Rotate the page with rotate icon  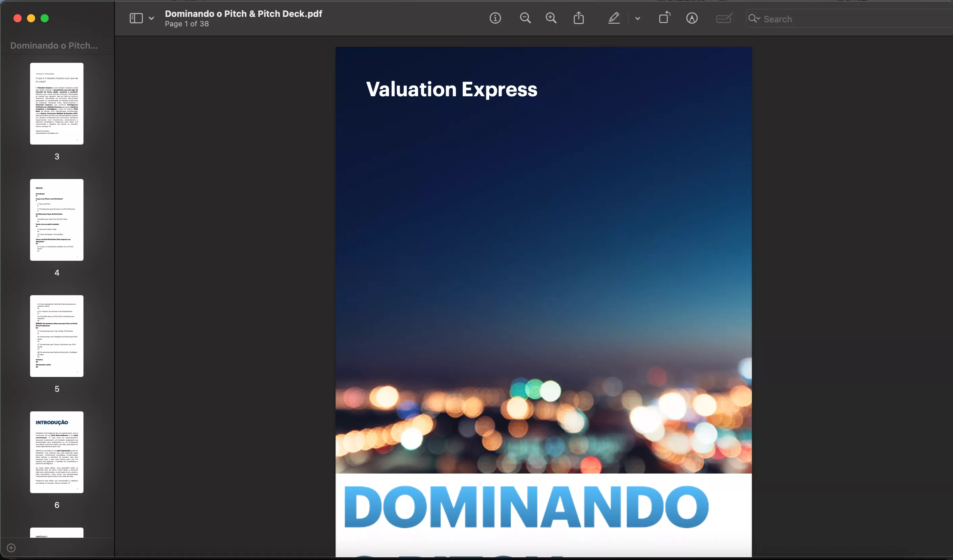664,18
